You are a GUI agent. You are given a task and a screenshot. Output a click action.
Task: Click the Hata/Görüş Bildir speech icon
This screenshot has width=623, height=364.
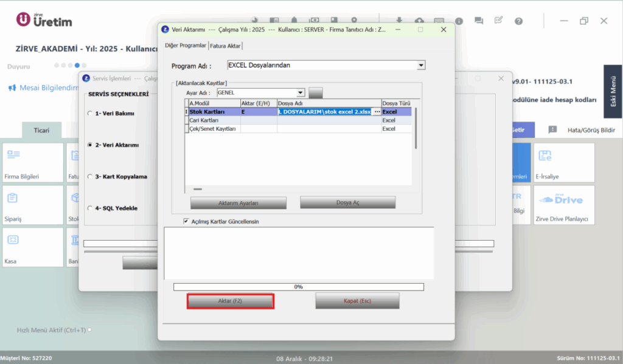[552, 130]
